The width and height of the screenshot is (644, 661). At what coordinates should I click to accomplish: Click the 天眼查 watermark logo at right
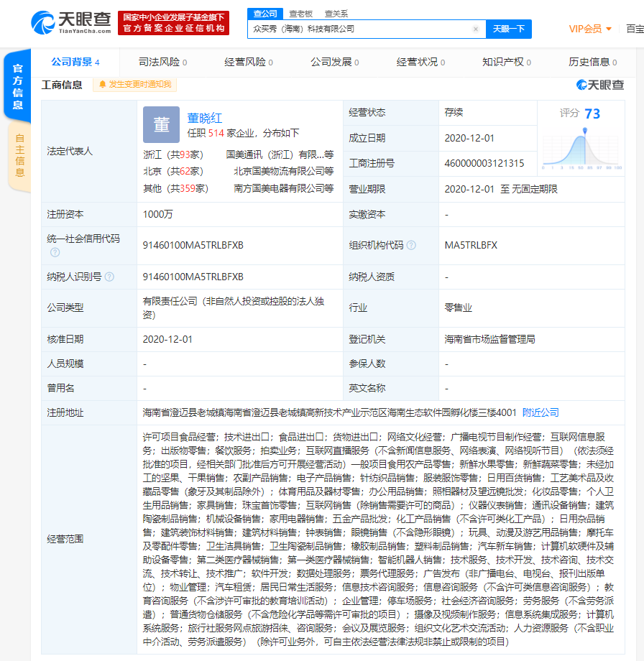[600, 85]
